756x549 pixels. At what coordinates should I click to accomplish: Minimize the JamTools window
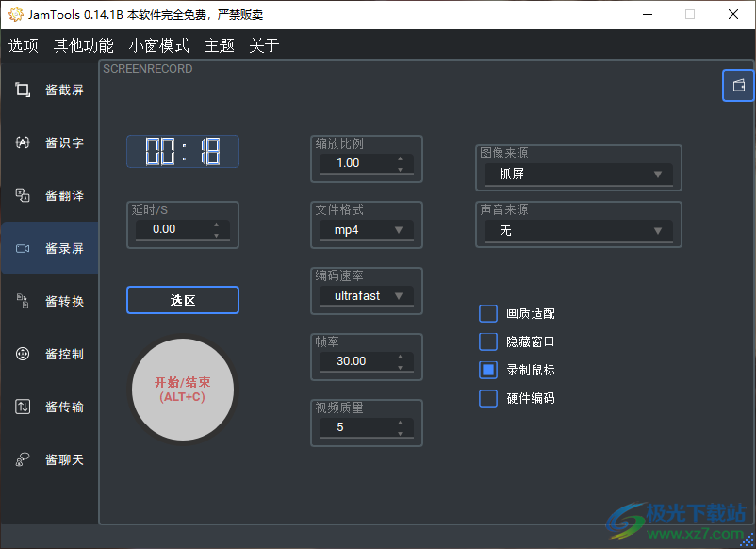[x=648, y=14]
